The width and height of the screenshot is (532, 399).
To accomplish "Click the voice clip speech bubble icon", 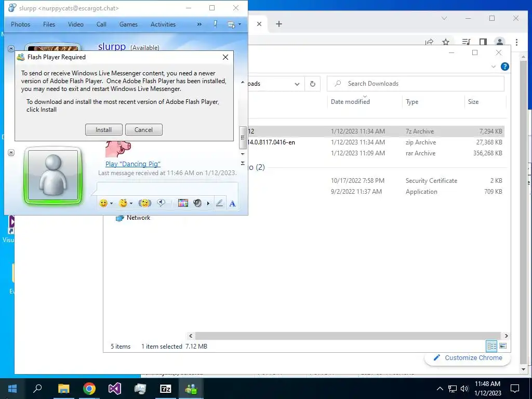I will pyautogui.click(x=161, y=203).
